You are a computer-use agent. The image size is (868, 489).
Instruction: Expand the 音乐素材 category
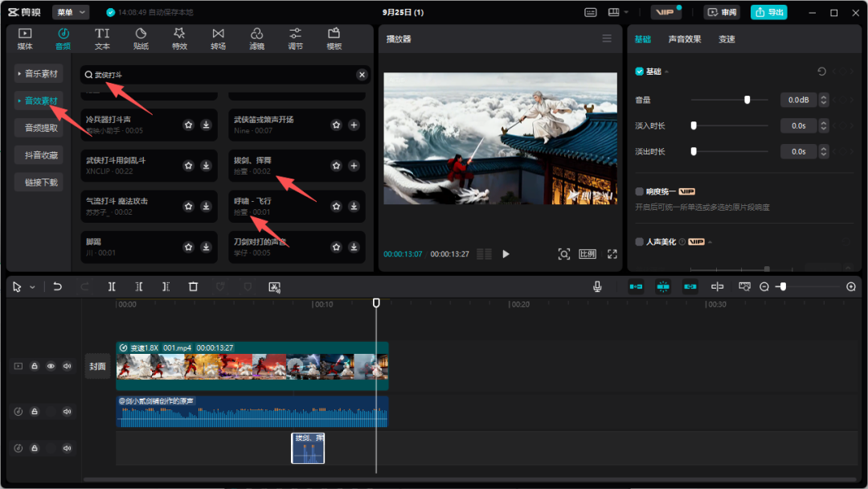38,74
